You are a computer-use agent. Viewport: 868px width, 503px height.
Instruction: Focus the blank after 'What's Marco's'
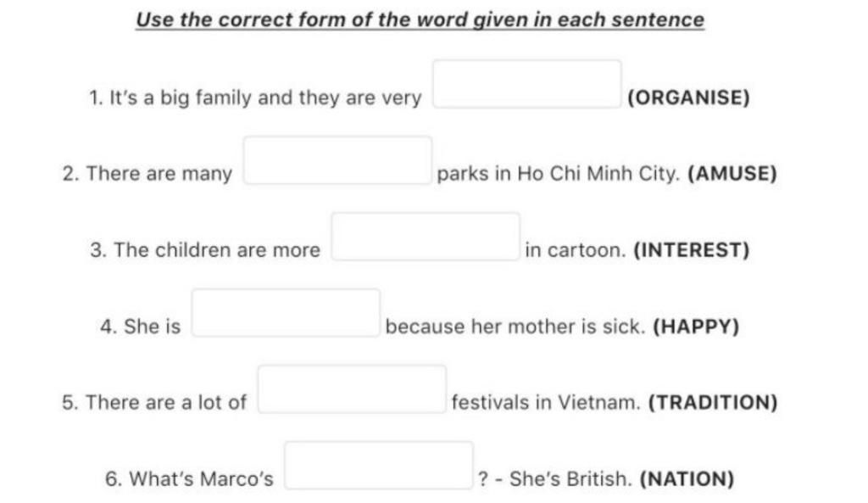tap(379, 466)
